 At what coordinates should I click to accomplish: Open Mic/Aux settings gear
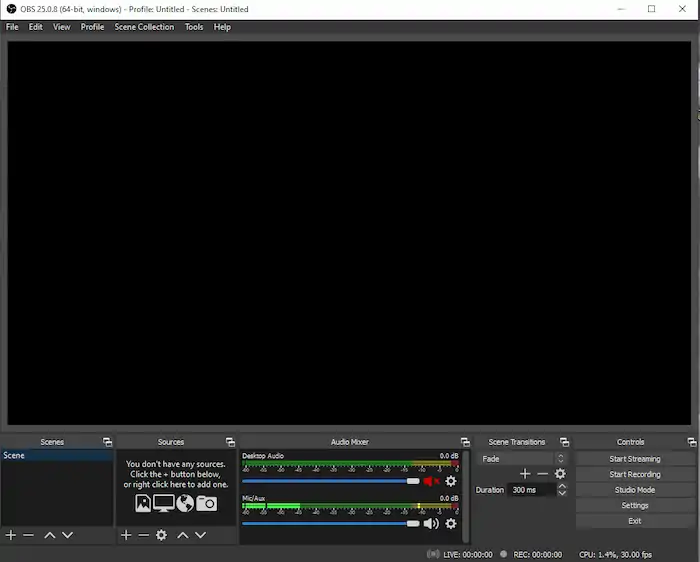(451, 524)
